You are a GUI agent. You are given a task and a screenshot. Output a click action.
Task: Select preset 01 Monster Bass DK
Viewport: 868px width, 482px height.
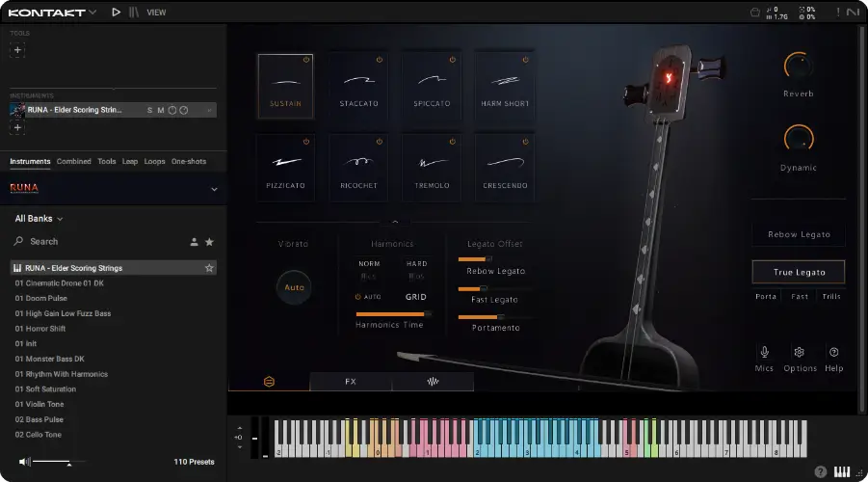(49, 359)
